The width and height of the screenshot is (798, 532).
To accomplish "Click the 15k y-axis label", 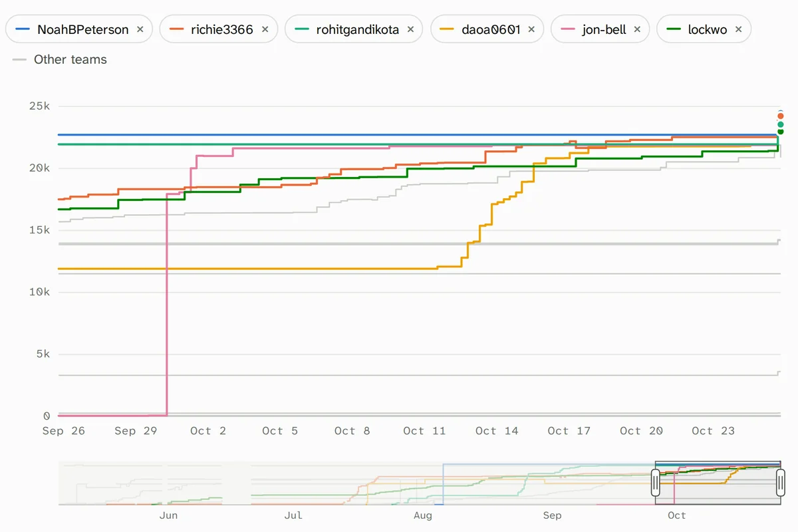I will pos(39,230).
